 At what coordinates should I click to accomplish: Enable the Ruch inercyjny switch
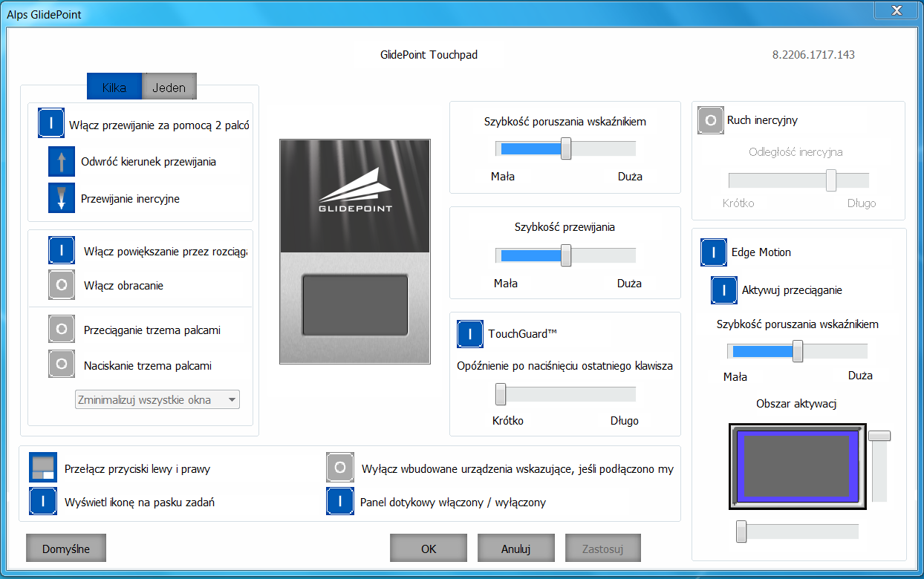pos(711,120)
